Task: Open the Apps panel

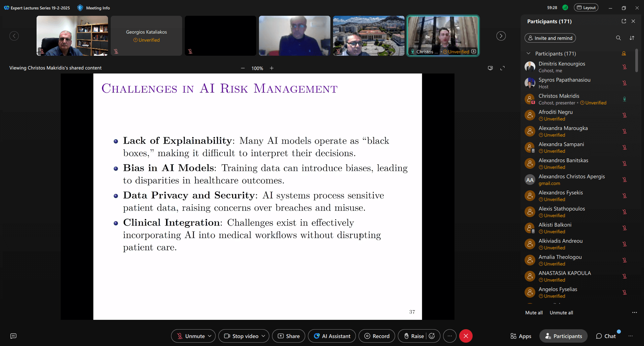Action: click(521, 336)
